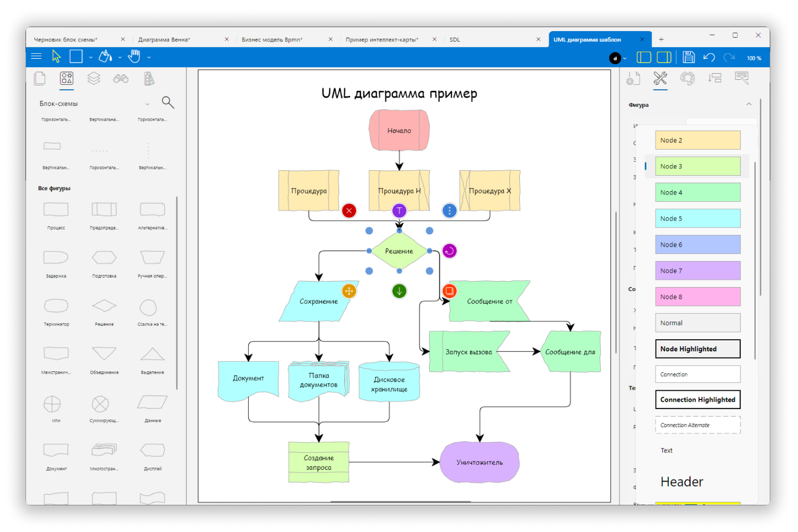Toggle the left sidebar panel
This screenshot has width=798, height=532.
(x=644, y=57)
